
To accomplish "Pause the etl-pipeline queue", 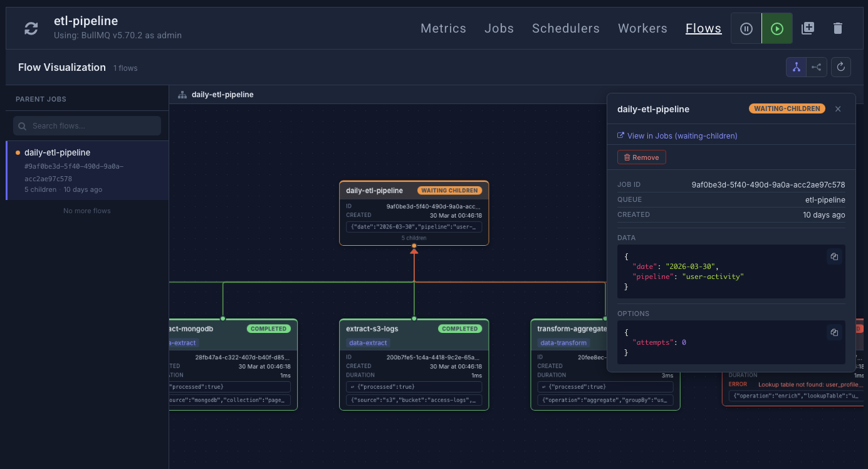I will (x=746, y=28).
